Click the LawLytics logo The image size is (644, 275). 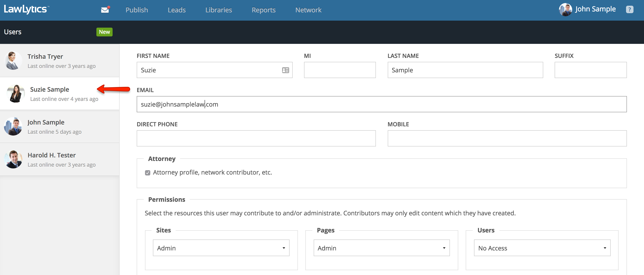(26, 9)
